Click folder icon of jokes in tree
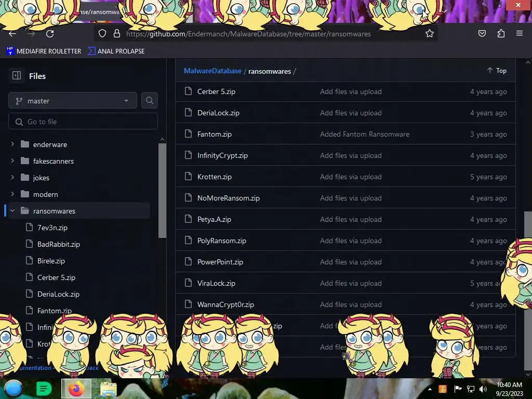 point(25,178)
